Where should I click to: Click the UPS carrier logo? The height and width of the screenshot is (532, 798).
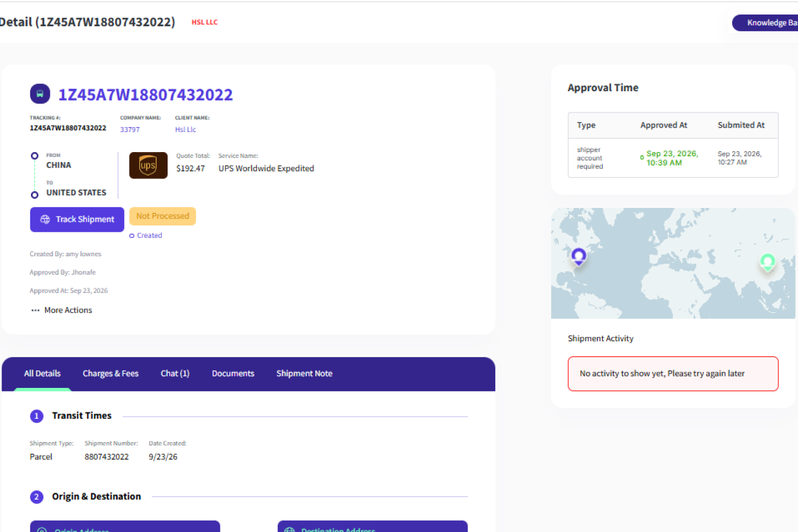click(148, 165)
